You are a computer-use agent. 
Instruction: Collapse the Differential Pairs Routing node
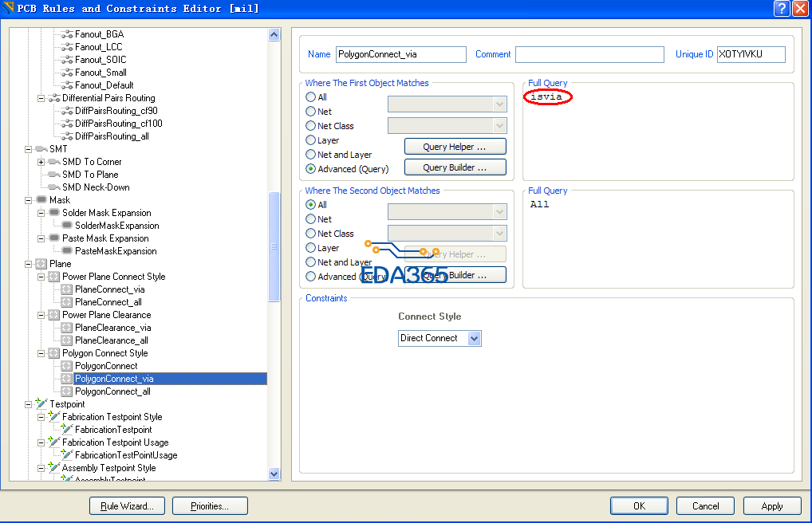pyautogui.click(x=41, y=98)
